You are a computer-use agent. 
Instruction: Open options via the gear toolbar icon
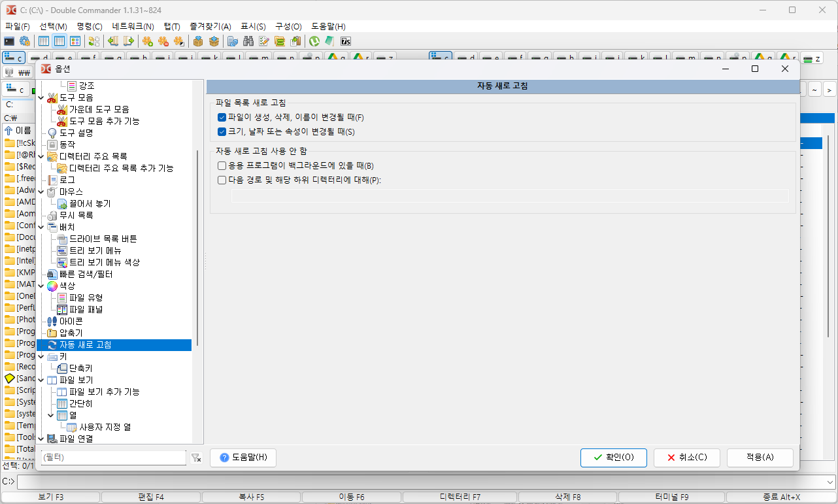pos(25,41)
